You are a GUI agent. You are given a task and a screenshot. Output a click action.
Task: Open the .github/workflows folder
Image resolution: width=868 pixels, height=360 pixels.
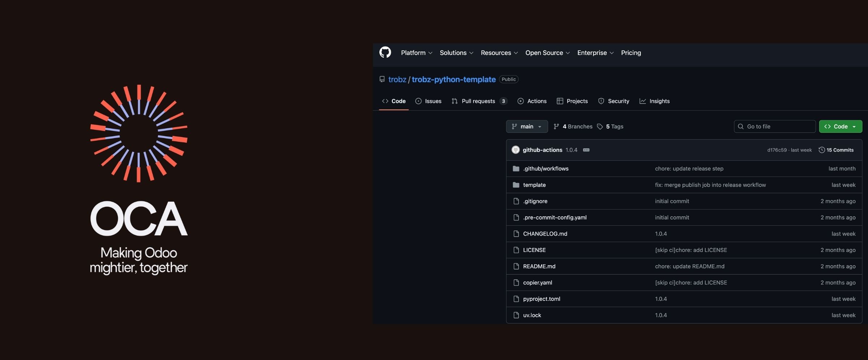click(545, 168)
